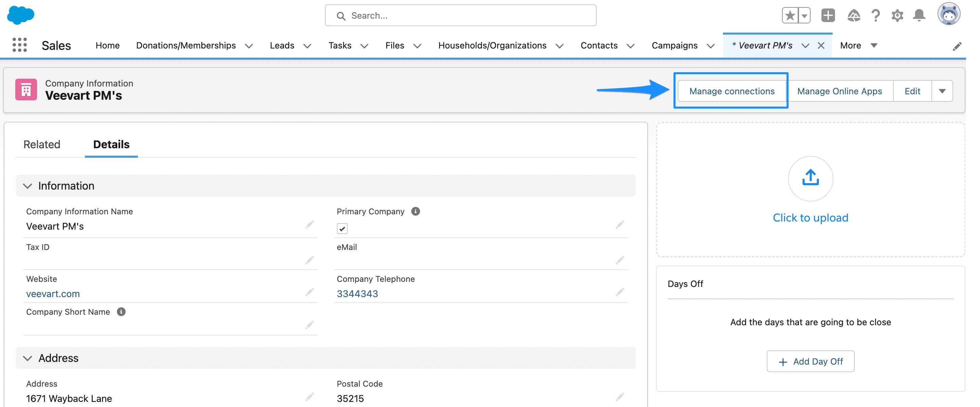Open the veevart.com website link
Image resolution: width=980 pixels, height=407 pixels.
53,293
